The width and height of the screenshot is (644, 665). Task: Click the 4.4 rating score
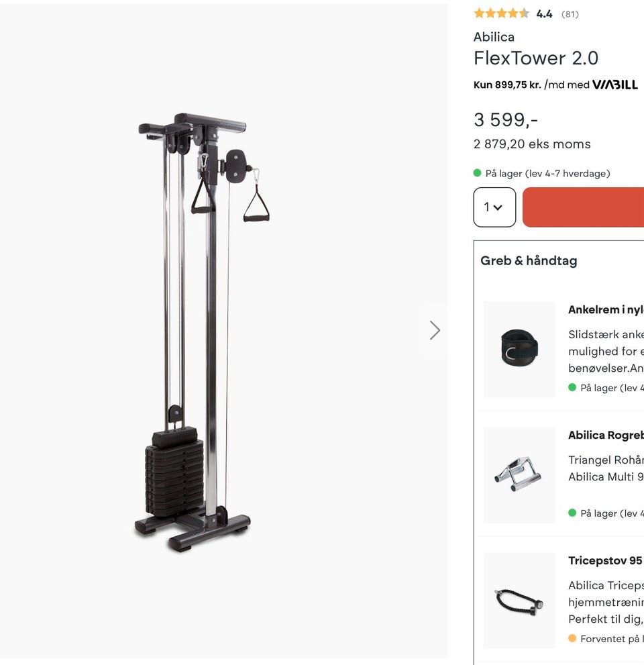click(544, 14)
